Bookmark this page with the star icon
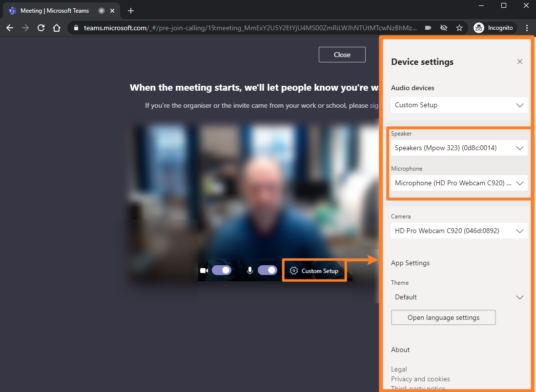 [459, 28]
